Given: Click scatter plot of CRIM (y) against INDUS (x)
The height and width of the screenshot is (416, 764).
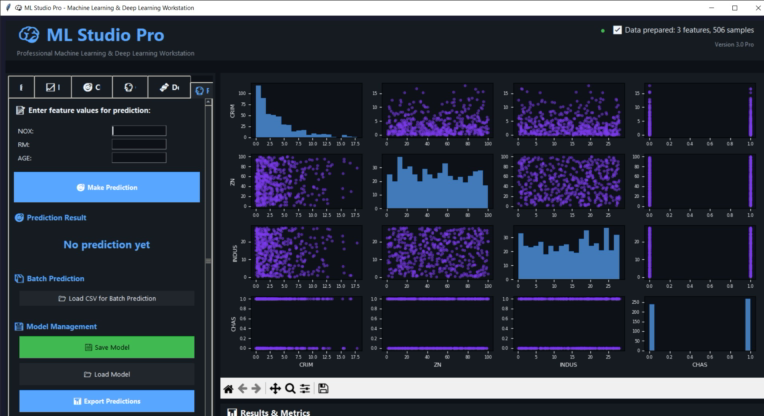Looking at the screenshot, I should click(568, 110).
